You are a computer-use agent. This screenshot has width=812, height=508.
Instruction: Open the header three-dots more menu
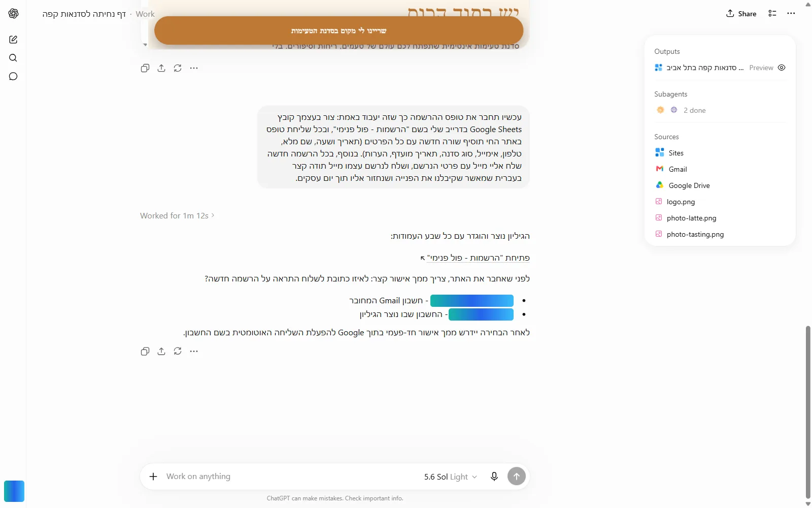point(791,14)
